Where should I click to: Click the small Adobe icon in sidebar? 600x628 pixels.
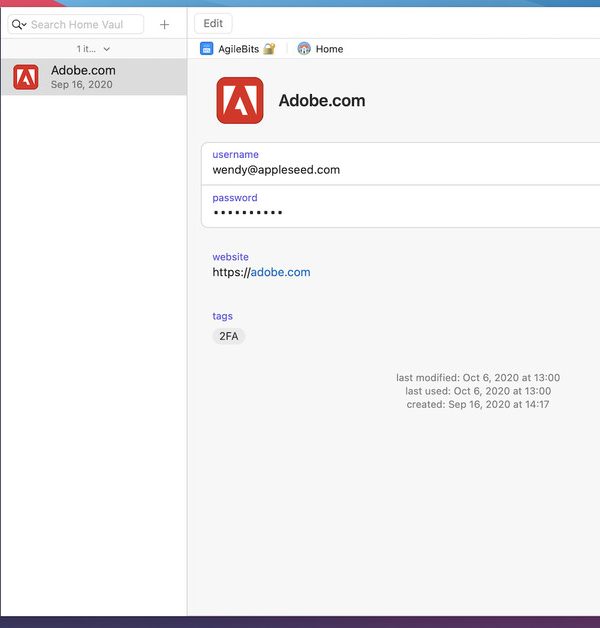coord(26,77)
